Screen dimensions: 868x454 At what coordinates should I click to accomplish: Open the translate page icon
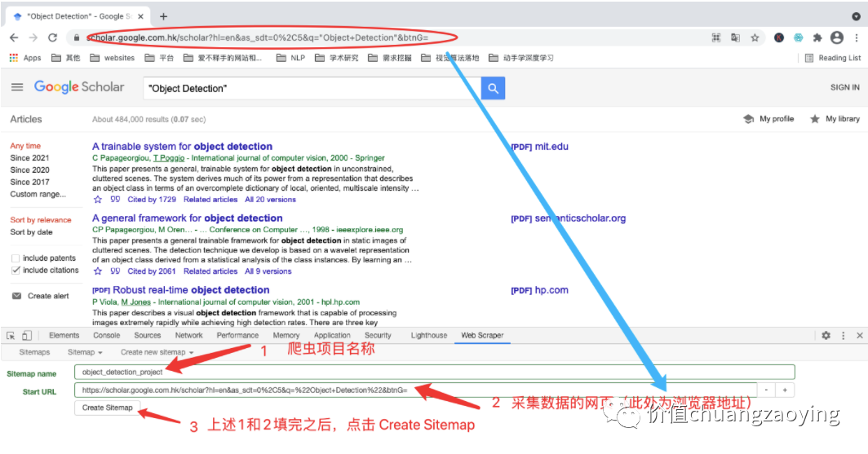(735, 37)
